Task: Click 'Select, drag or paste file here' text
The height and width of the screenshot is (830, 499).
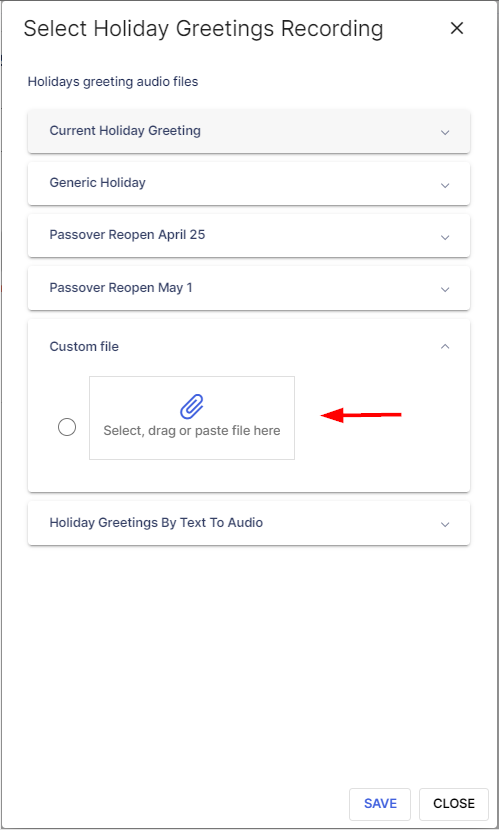Action: tap(192, 431)
